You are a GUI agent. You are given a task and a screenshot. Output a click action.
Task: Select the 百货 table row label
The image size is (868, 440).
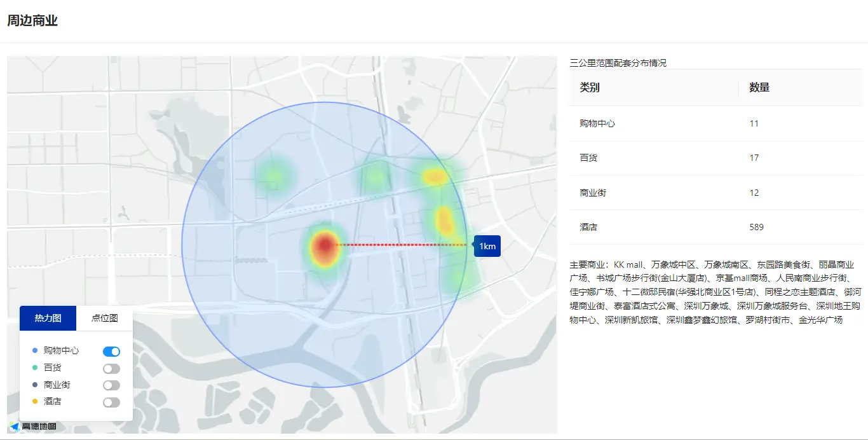(x=588, y=158)
